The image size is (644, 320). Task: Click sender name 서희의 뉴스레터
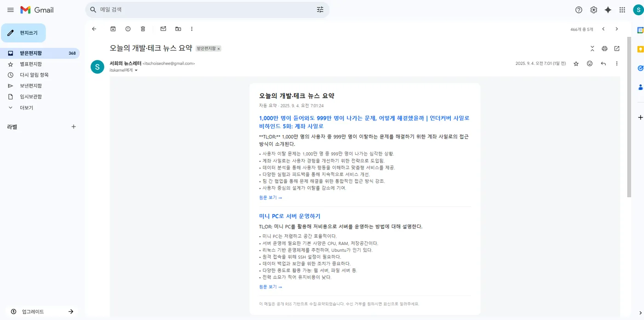(x=125, y=64)
